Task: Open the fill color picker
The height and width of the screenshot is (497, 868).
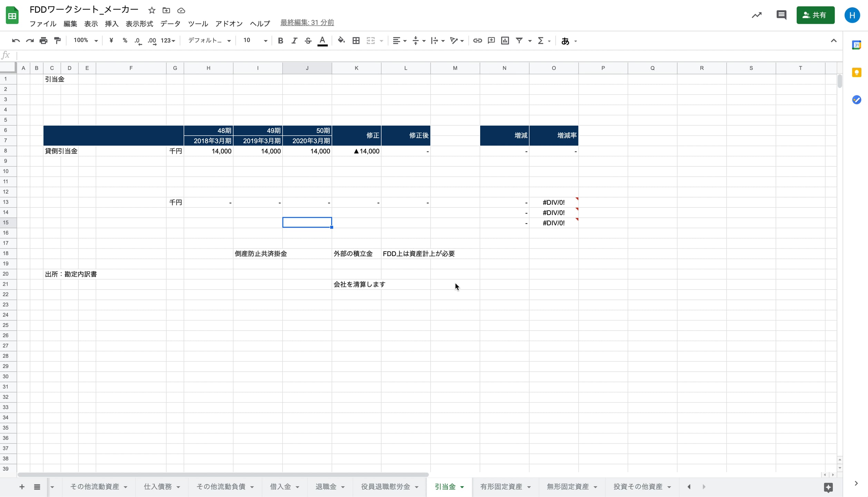Action: (341, 41)
